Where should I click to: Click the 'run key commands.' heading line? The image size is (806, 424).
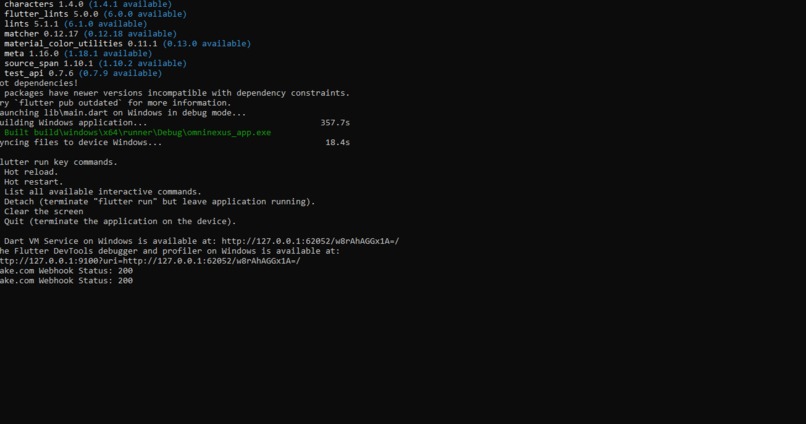[x=59, y=162]
